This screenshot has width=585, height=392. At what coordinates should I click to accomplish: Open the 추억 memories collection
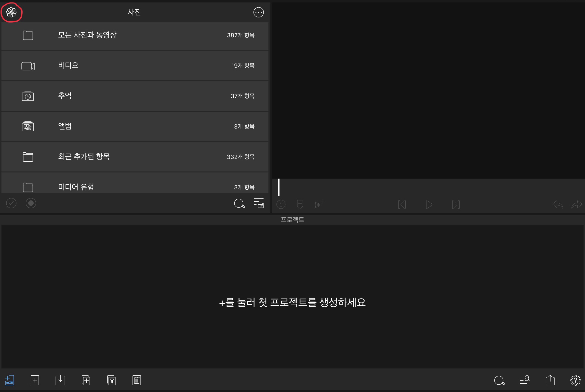(x=135, y=96)
